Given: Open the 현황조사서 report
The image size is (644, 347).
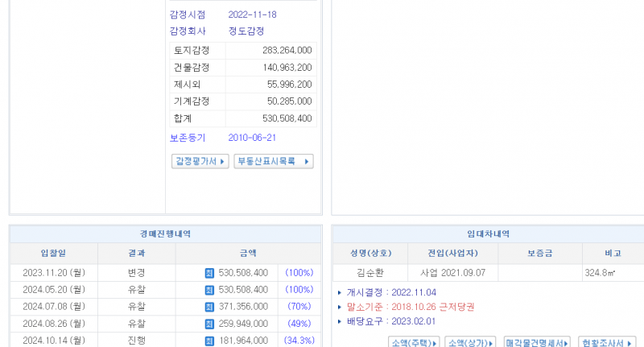Looking at the screenshot, I should [x=601, y=343].
